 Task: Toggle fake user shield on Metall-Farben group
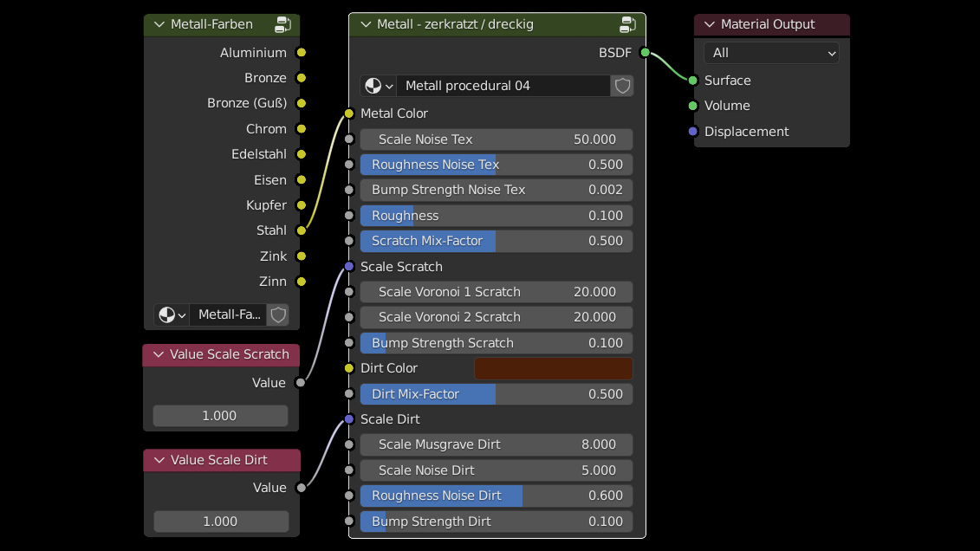click(x=278, y=314)
